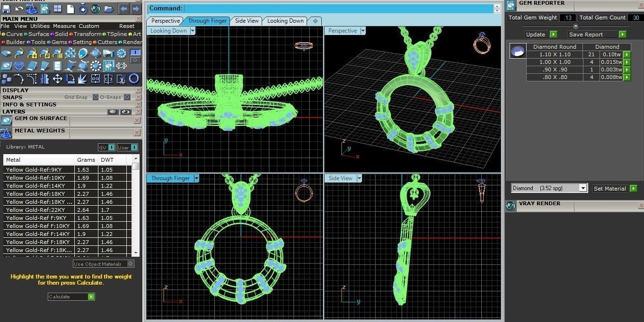Click the four-viewport layout icon

(x=57, y=9)
